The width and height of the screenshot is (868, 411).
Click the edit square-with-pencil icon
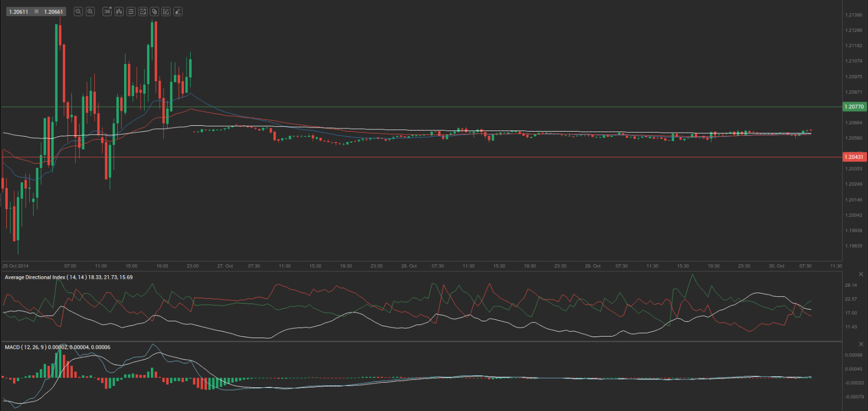166,12
